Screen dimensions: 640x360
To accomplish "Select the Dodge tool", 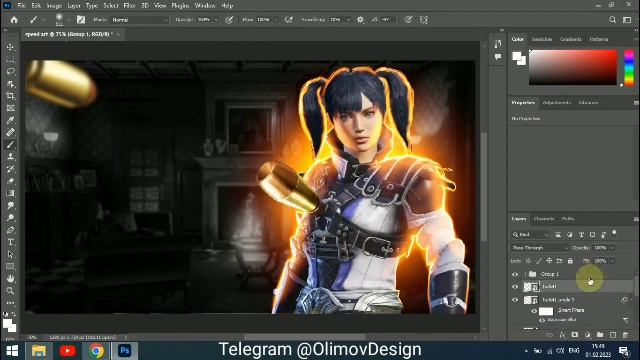I will tap(11, 218).
